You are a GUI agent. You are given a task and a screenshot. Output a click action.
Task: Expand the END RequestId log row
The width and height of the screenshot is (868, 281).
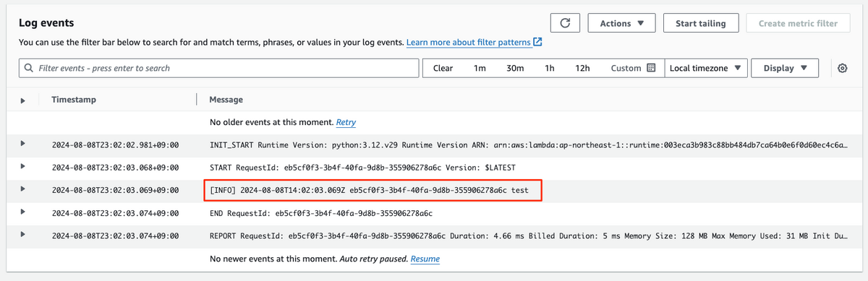tap(22, 212)
